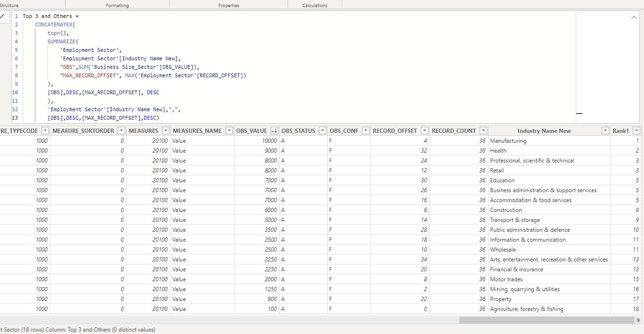Screen dimensions: 644x334
Task: Select the OBS_VALUE cell showing 900
Action: (257, 299)
